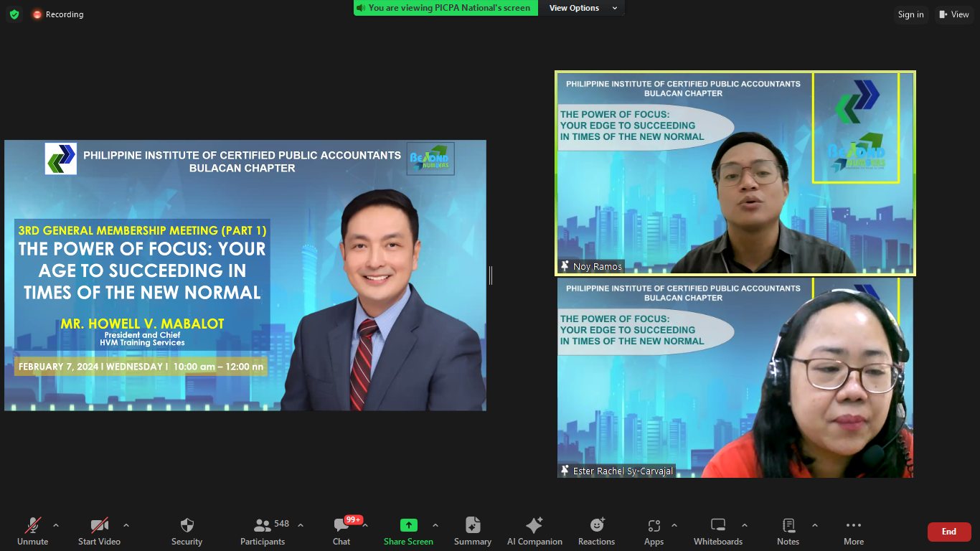Screen dimensions: 980x551
Task: Expand chevron next to Apps
Action: click(674, 525)
